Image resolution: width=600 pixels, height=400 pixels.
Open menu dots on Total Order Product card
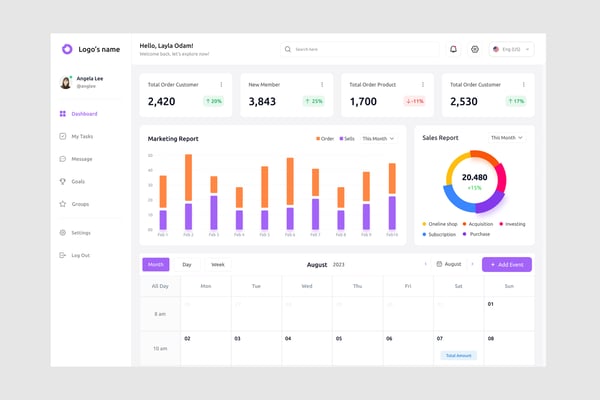point(423,85)
